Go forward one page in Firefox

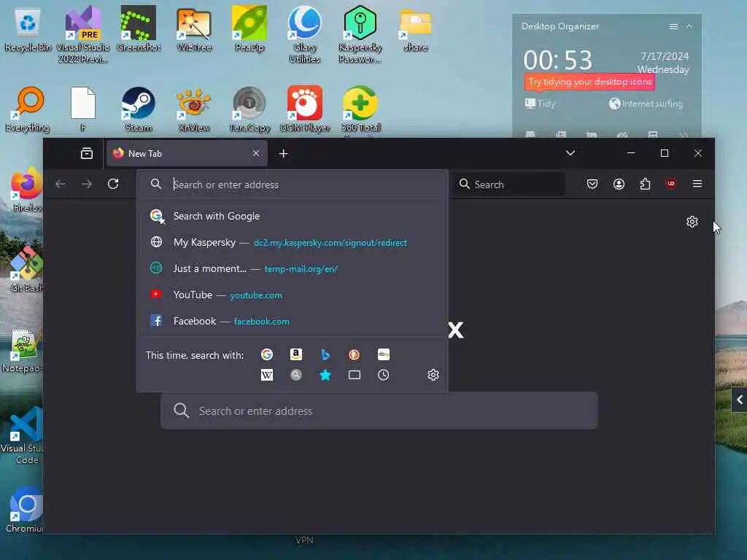[87, 184]
